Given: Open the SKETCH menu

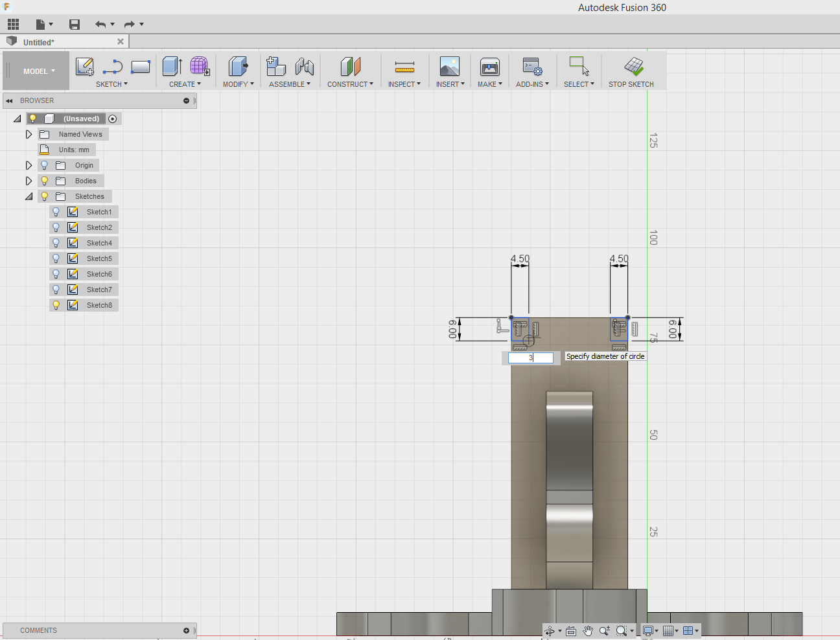Looking at the screenshot, I should pos(111,84).
